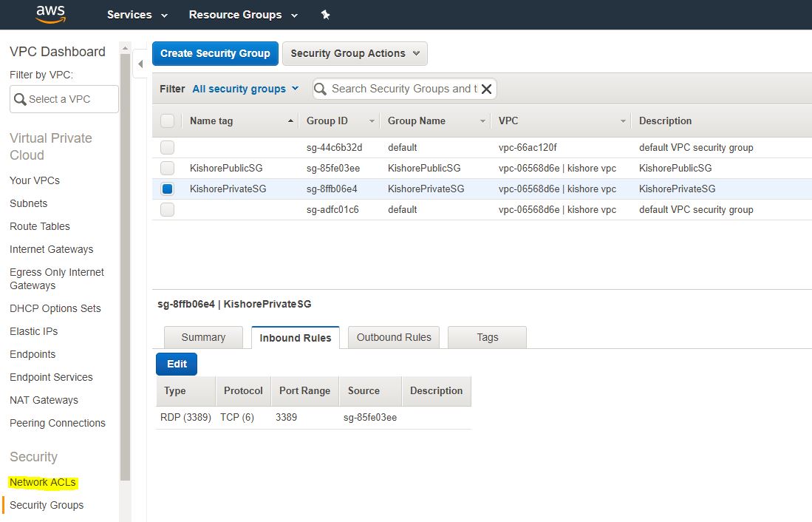This screenshot has width=812, height=522.
Task: Uncheck the KishorePrivateSG row checkbox
Action: pyautogui.click(x=168, y=189)
